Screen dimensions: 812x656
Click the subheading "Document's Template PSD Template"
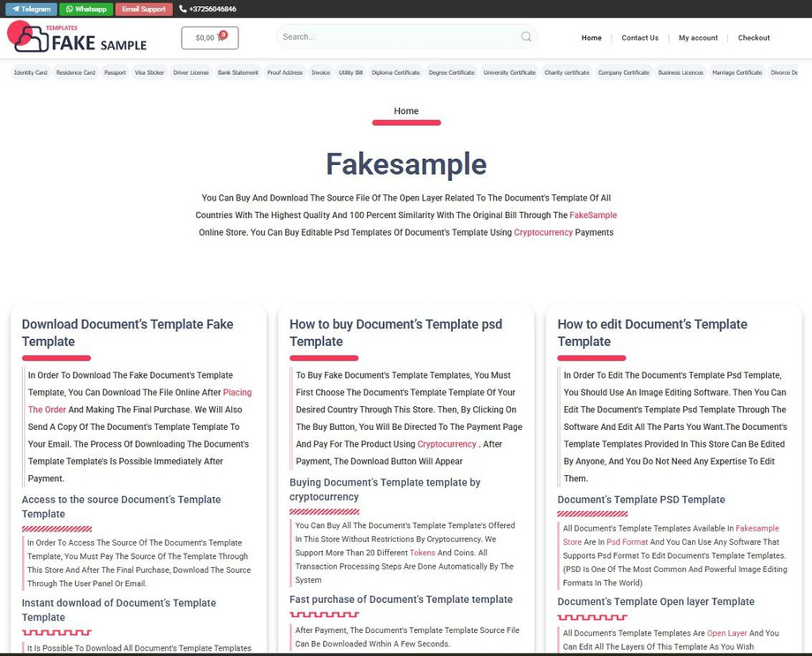(641, 500)
